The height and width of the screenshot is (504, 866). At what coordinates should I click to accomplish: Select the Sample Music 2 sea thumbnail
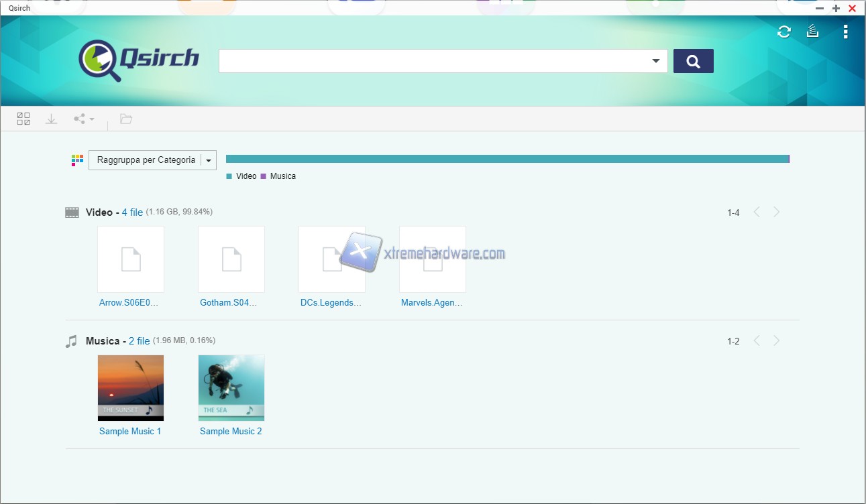coord(231,387)
